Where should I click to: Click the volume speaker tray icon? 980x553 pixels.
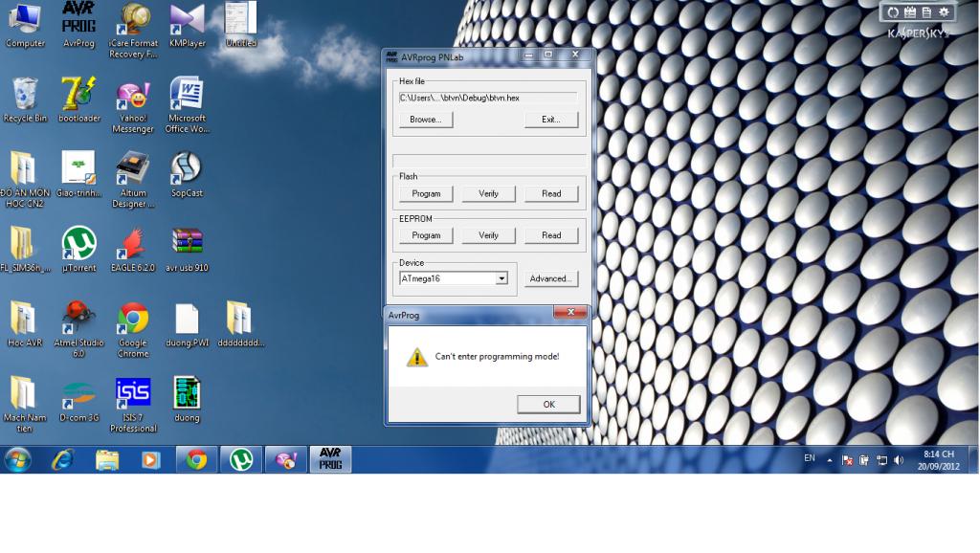(899, 460)
